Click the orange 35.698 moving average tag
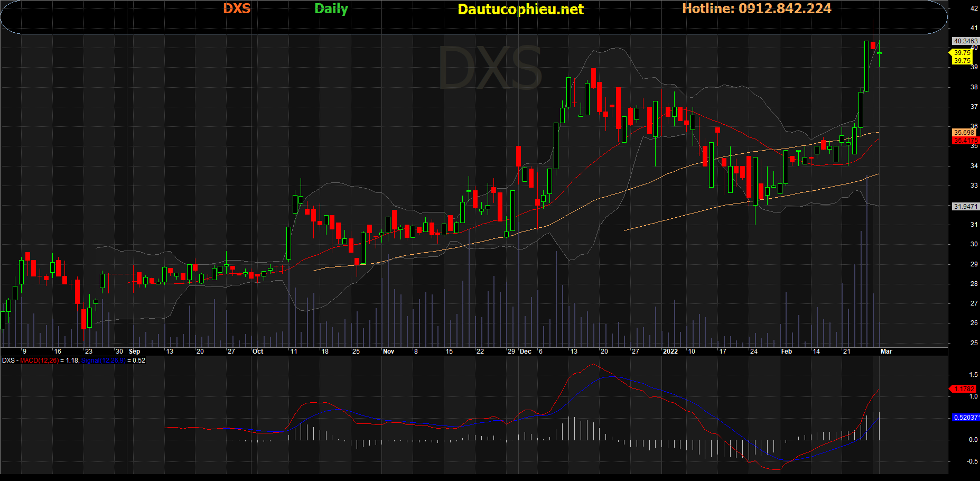Image resolution: width=980 pixels, height=481 pixels. coord(964,133)
